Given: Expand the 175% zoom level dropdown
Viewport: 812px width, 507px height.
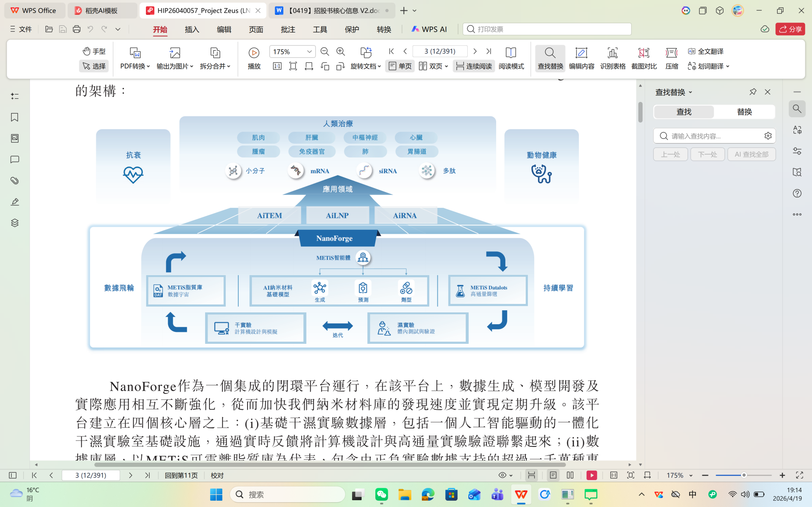Looking at the screenshot, I should click(x=309, y=51).
